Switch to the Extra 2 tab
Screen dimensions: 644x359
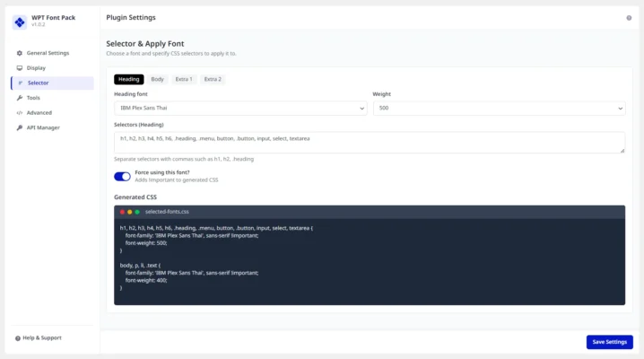pos(213,79)
